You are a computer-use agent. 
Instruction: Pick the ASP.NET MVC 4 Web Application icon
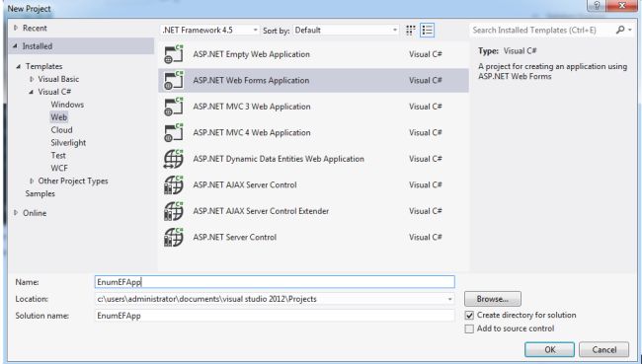[174, 133]
